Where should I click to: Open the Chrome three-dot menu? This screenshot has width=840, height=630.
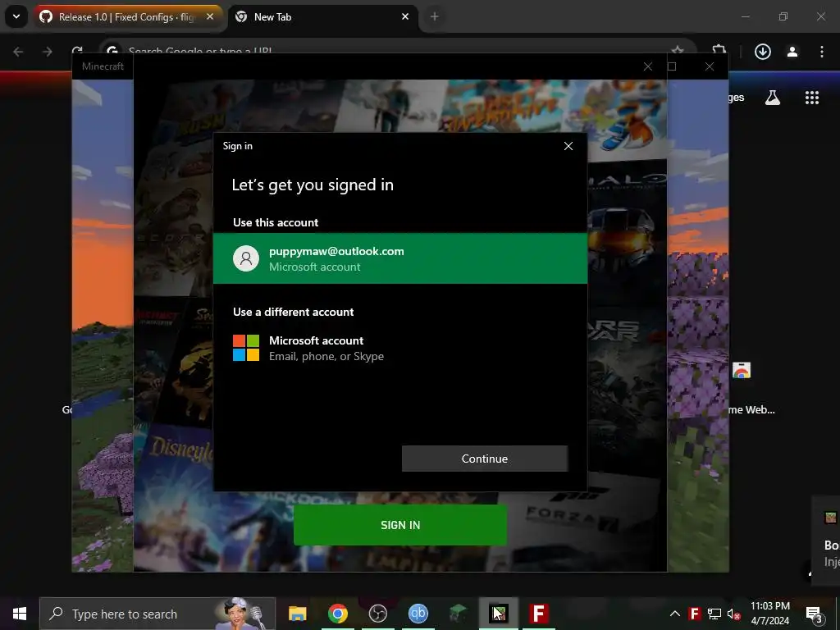[x=822, y=52]
